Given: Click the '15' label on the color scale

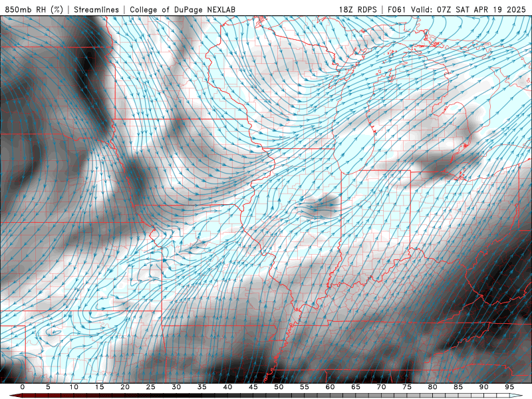Looking at the screenshot, I should [99, 387].
